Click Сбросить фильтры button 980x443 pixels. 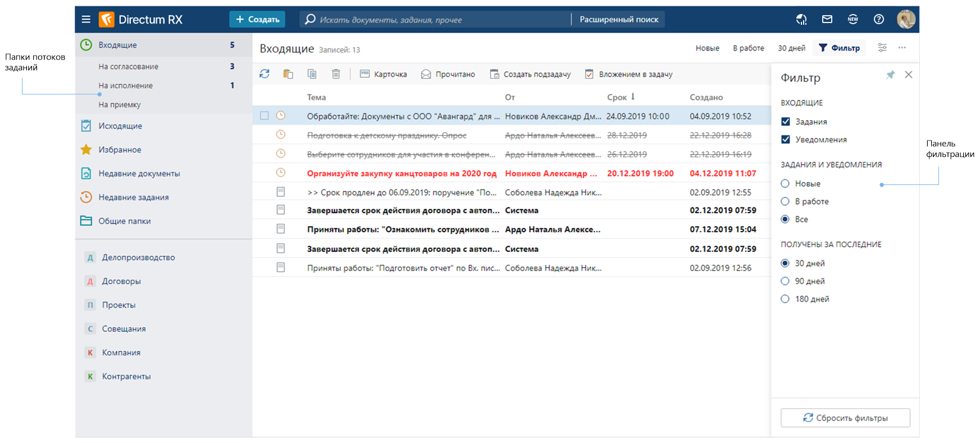pos(845,418)
